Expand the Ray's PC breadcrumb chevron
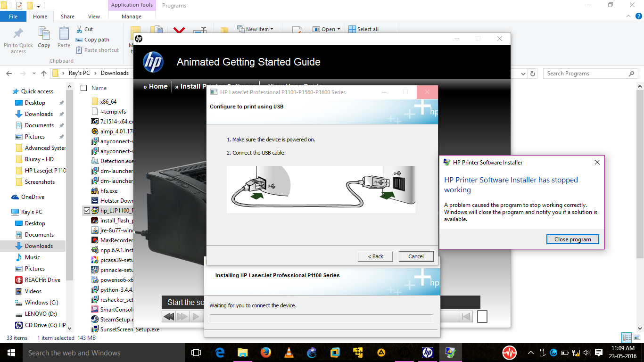The image size is (644, 362). pyautogui.click(x=95, y=73)
